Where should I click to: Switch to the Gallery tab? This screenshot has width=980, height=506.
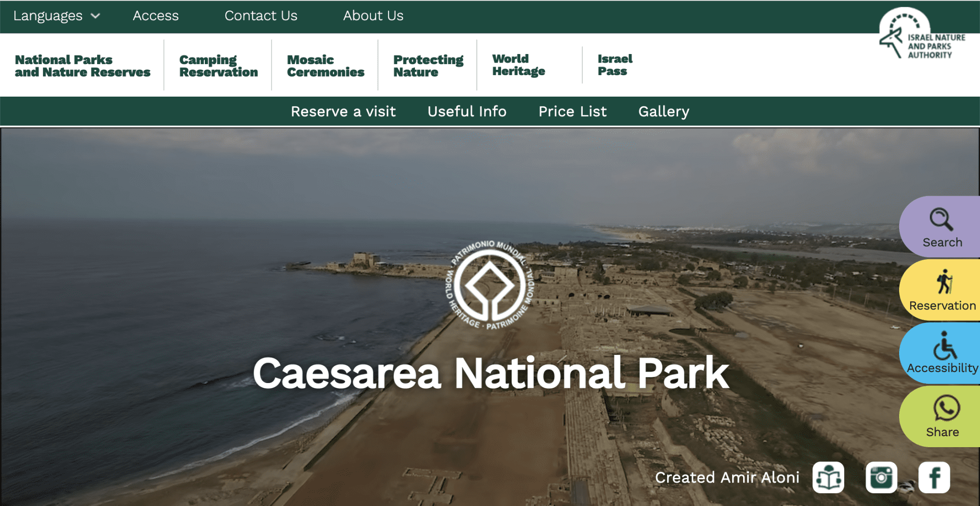[x=663, y=111]
